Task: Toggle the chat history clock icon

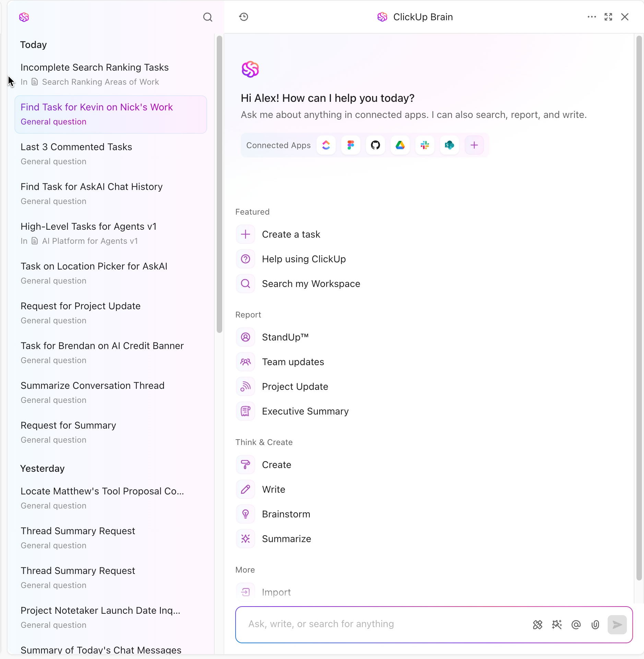Action: click(x=244, y=17)
